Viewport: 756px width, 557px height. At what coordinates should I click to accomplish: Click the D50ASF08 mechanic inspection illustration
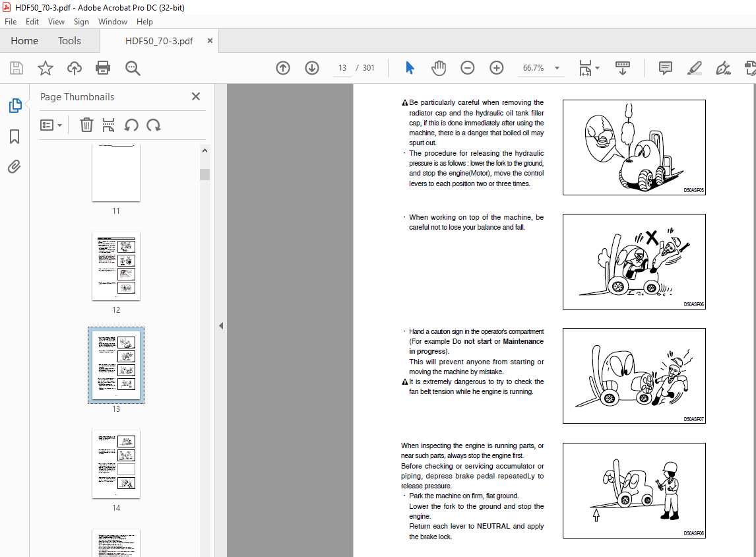[x=634, y=490]
